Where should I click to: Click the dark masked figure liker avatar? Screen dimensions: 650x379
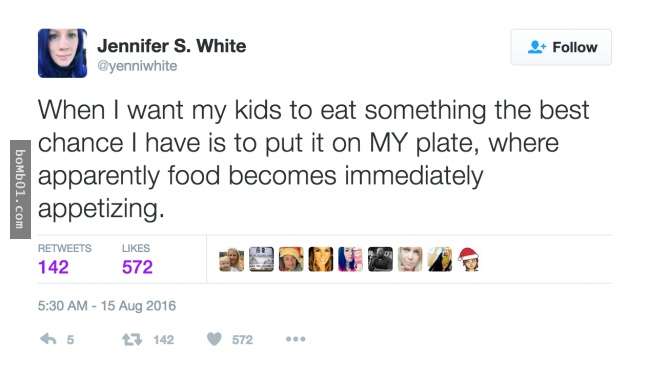pos(380,259)
